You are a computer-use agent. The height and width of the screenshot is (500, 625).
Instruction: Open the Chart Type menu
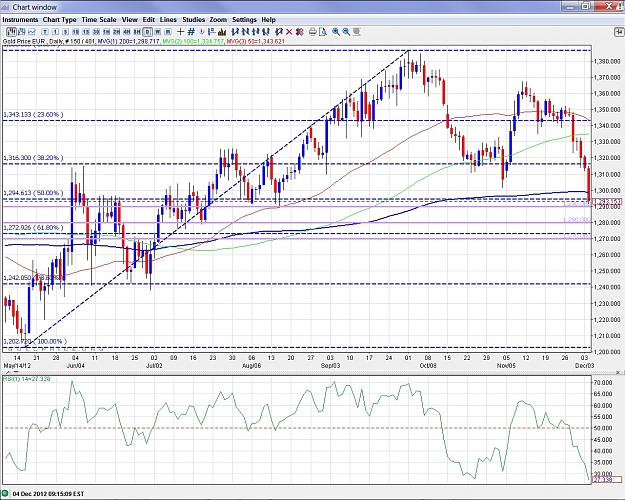tap(59, 20)
